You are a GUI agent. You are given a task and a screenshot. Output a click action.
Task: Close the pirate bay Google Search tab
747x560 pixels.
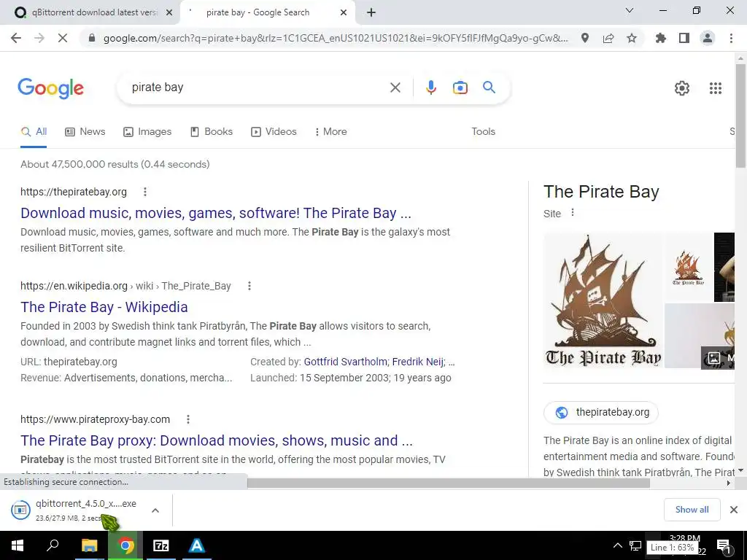344,12
